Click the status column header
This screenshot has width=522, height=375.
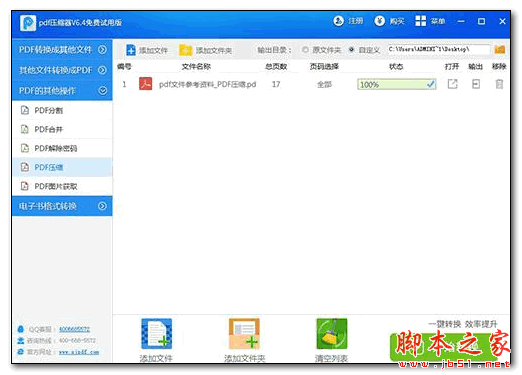396,66
